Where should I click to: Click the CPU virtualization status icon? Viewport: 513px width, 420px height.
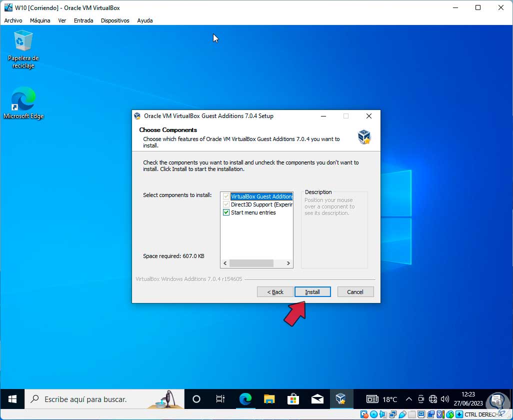(440, 415)
